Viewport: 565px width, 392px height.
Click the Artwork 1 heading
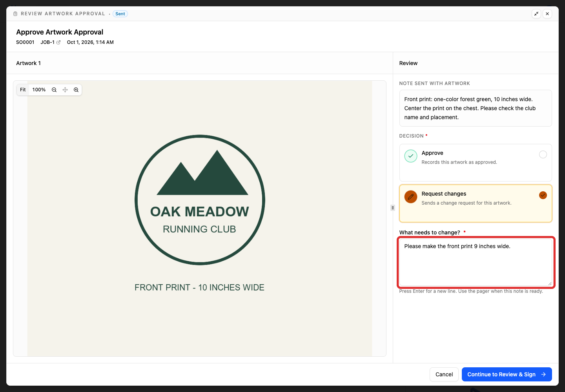(28, 63)
